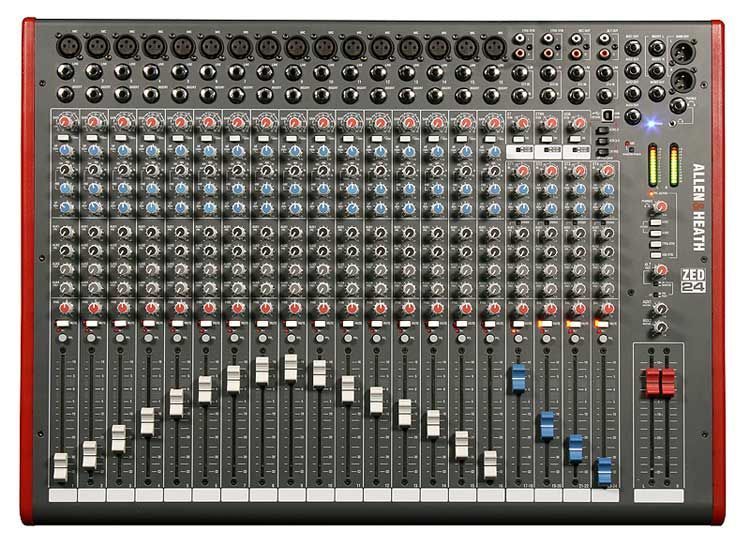Enable PFL on channel 16
The width and height of the screenshot is (750, 547).
(490, 338)
